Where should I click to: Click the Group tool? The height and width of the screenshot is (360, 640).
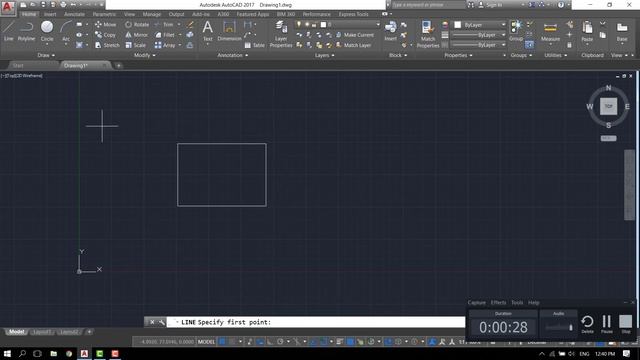pyautogui.click(x=516, y=31)
